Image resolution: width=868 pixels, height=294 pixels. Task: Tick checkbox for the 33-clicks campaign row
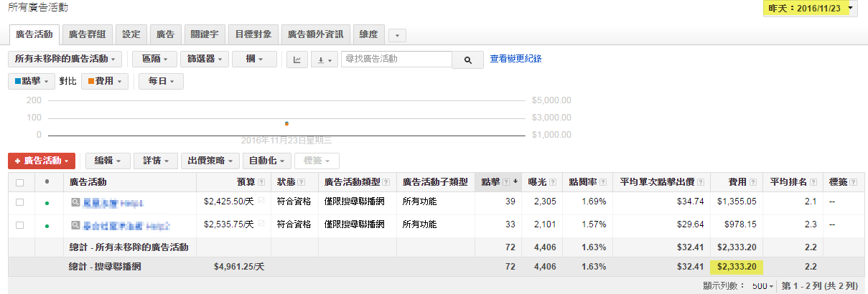(20, 225)
